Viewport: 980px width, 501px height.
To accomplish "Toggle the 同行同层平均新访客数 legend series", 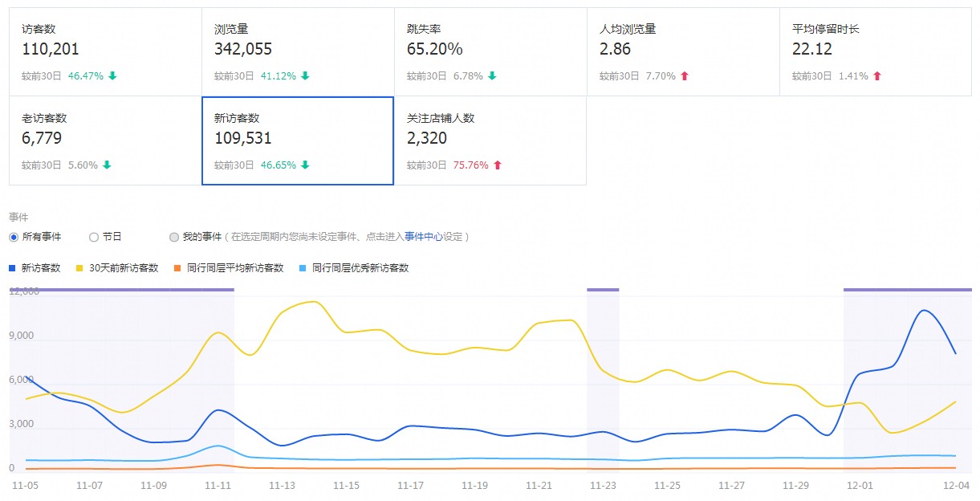I will (229, 268).
